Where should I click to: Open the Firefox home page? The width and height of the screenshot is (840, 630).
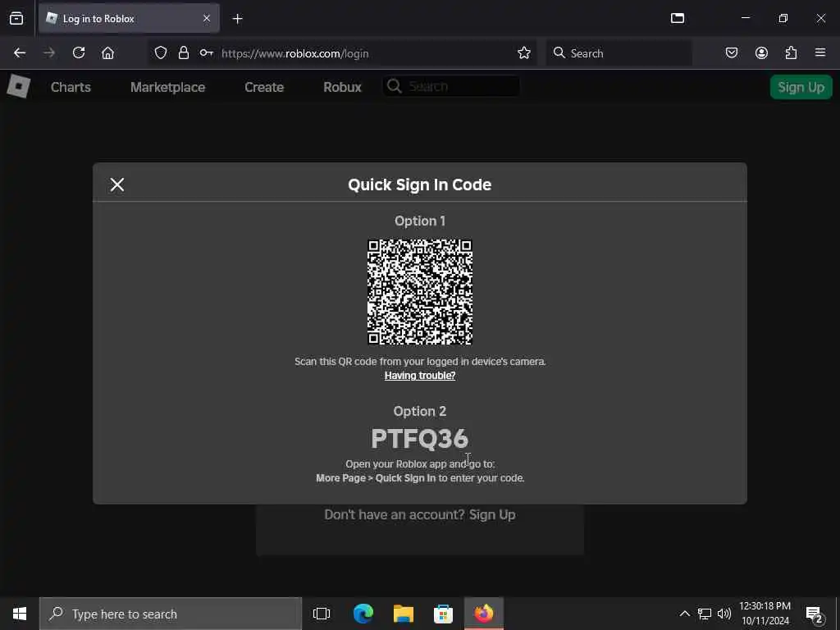pyautogui.click(x=108, y=53)
